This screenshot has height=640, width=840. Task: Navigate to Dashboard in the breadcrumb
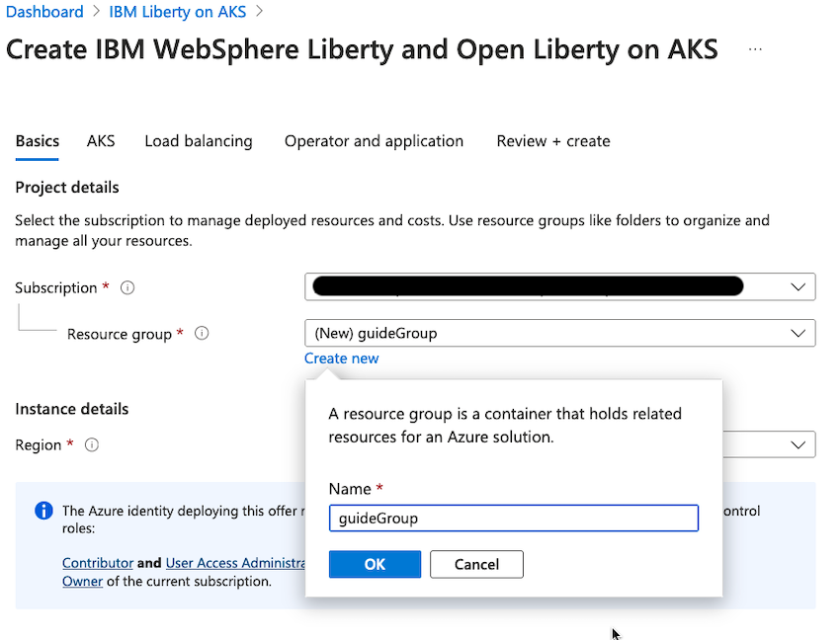44,12
